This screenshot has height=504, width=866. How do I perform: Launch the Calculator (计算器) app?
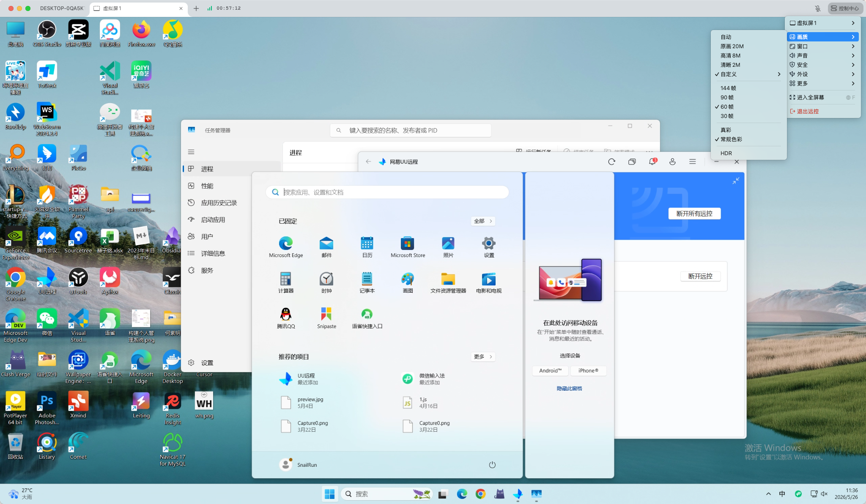(x=286, y=282)
